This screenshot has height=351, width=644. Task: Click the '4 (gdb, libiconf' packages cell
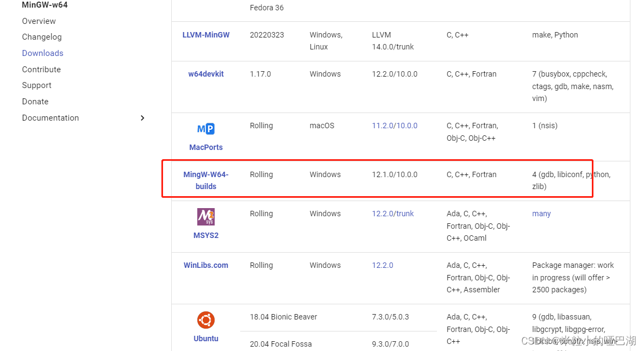pyautogui.click(x=571, y=180)
